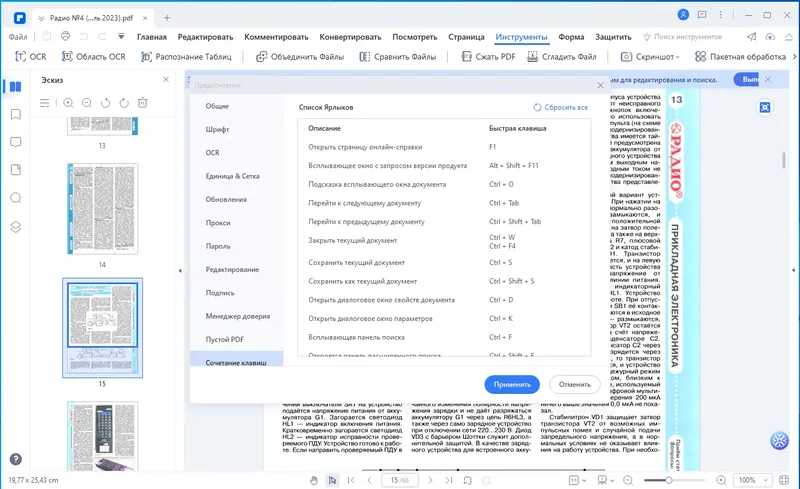The image size is (800, 489).
Task: Open Пакетная обработка tool
Action: coord(740,57)
